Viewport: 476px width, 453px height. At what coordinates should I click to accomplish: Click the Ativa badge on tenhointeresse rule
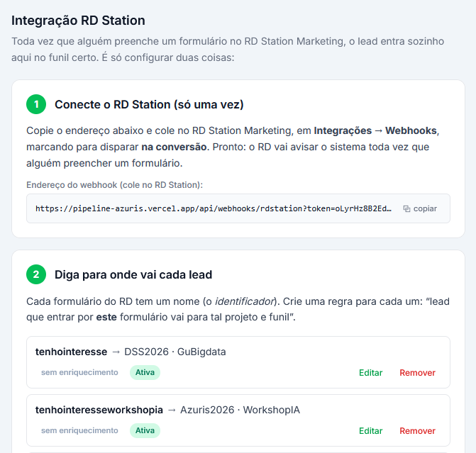pyautogui.click(x=145, y=372)
